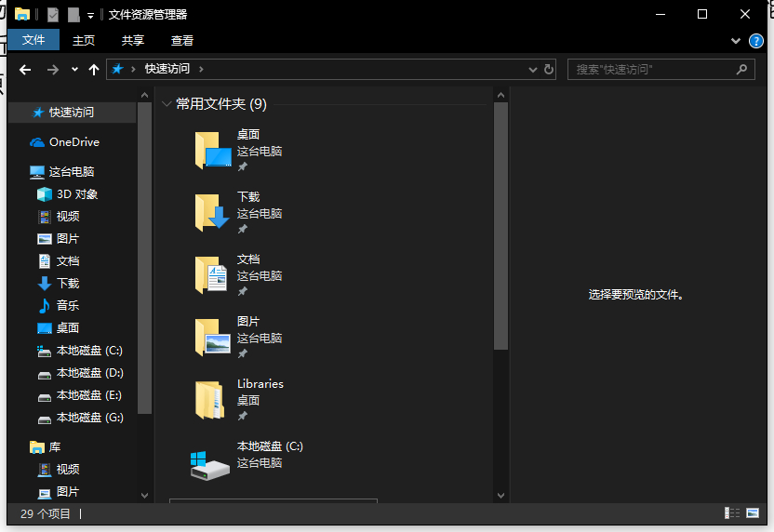Viewport: 774px width, 532px height.
Task: Open Help with the question mark icon
Action: coord(755,41)
